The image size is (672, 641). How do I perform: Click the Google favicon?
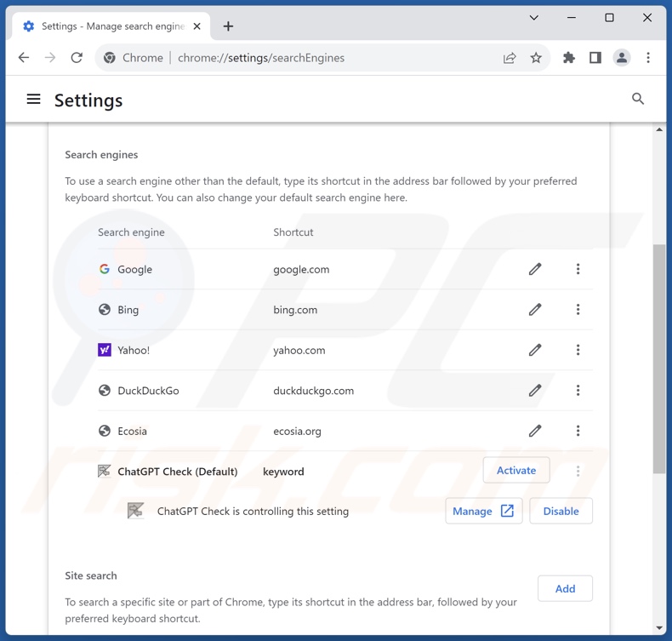[x=104, y=269]
